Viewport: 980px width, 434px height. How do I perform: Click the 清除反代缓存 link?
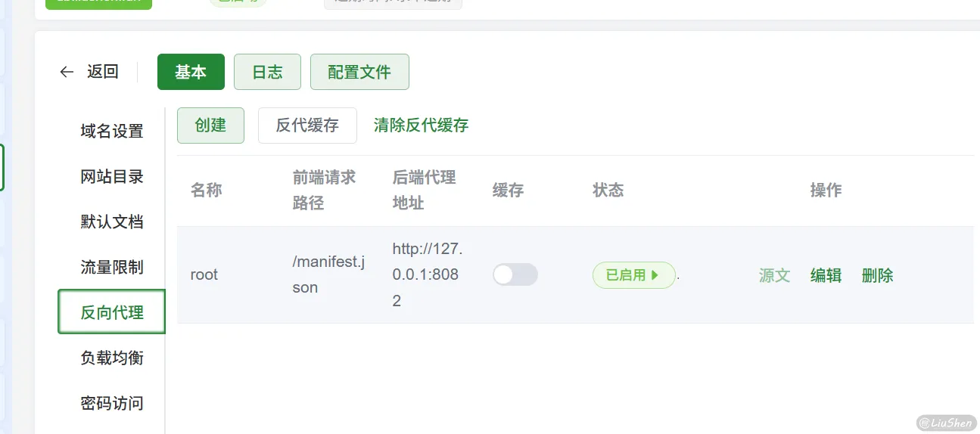(x=421, y=126)
